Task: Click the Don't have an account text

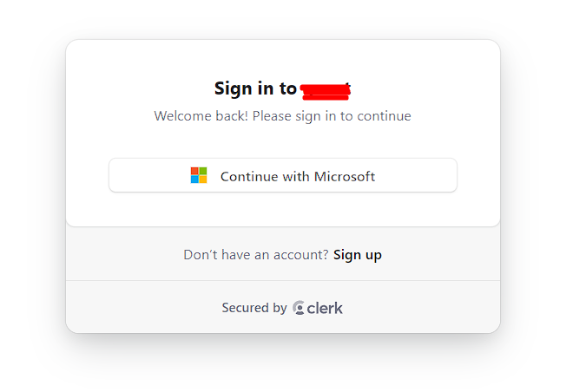Action: click(x=255, y=254)
